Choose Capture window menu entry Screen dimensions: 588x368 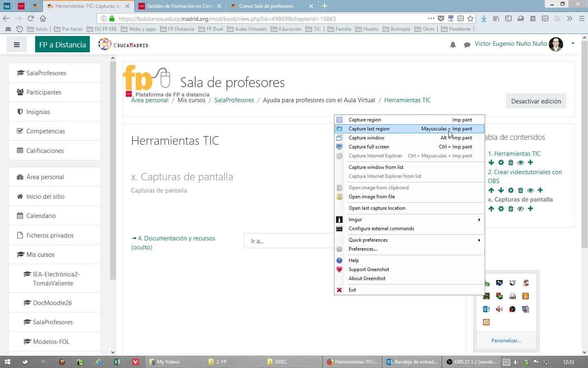coord(409,138)
